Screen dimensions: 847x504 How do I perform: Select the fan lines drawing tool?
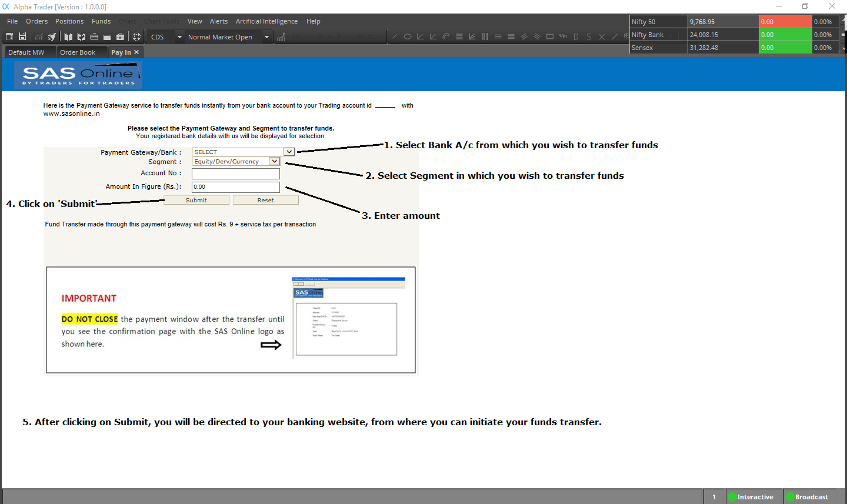tap(472, 36)
